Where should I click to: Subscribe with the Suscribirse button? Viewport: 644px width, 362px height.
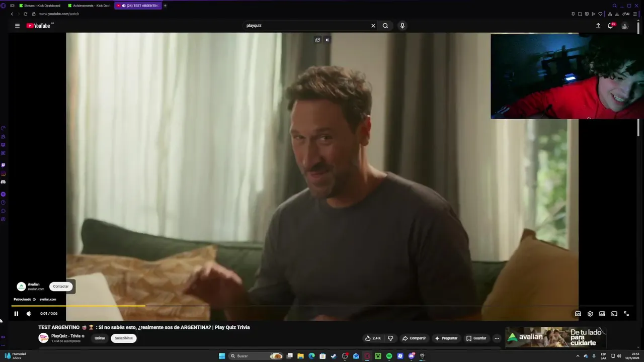124,338
